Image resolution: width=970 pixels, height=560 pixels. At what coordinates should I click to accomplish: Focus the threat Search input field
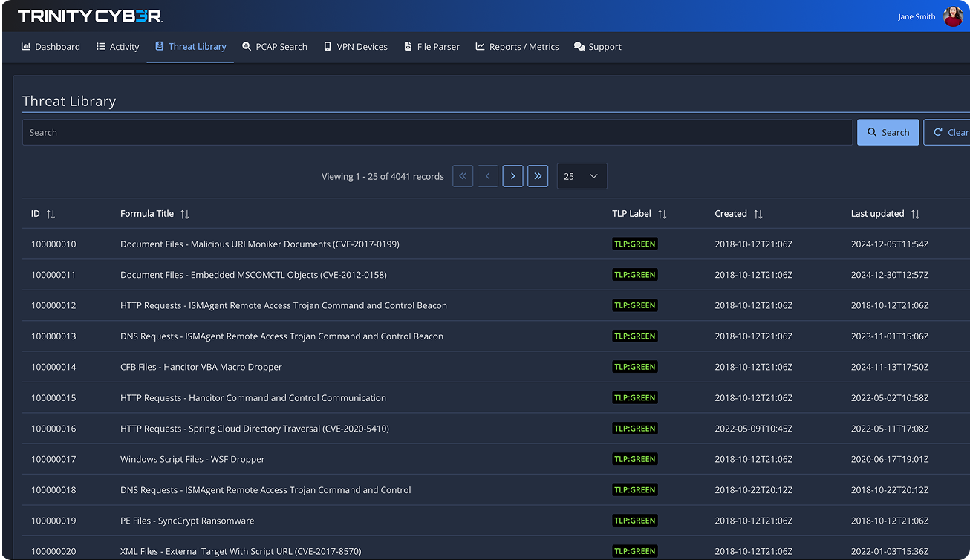pos(437,132)
